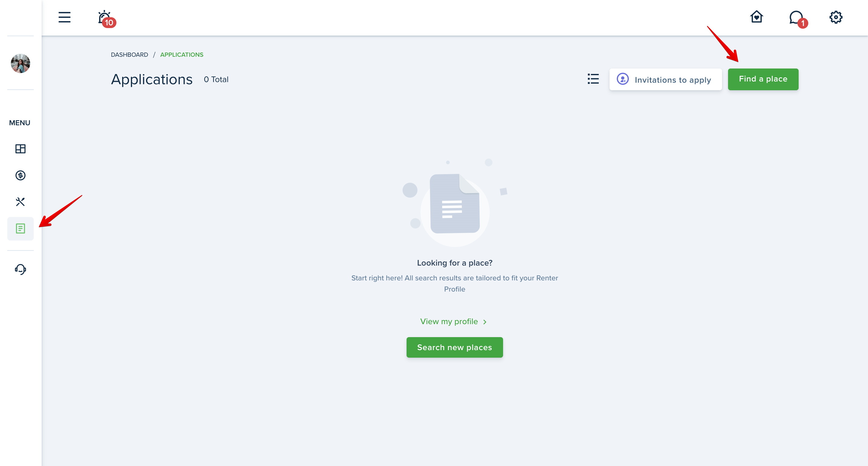Open the Dashboard sidebar icon
This screenshot has height=466, width=868.
[x=20, y=149]
